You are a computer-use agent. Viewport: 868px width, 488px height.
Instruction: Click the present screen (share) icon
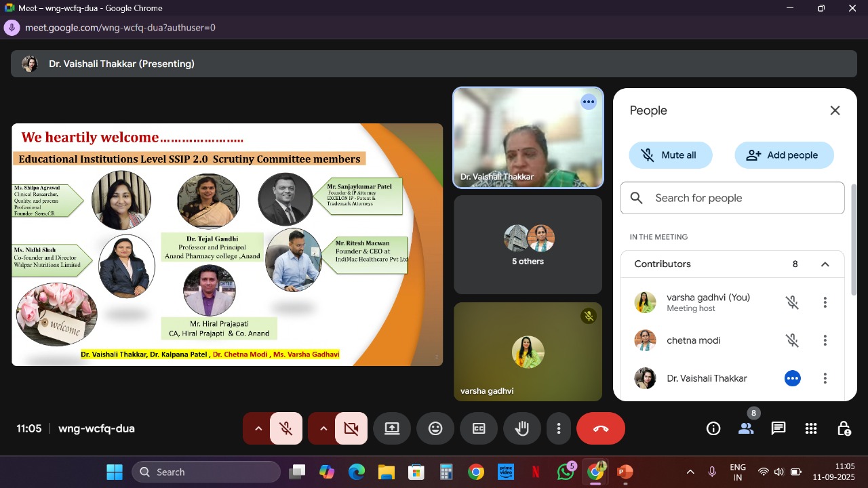tap(392, 428)
